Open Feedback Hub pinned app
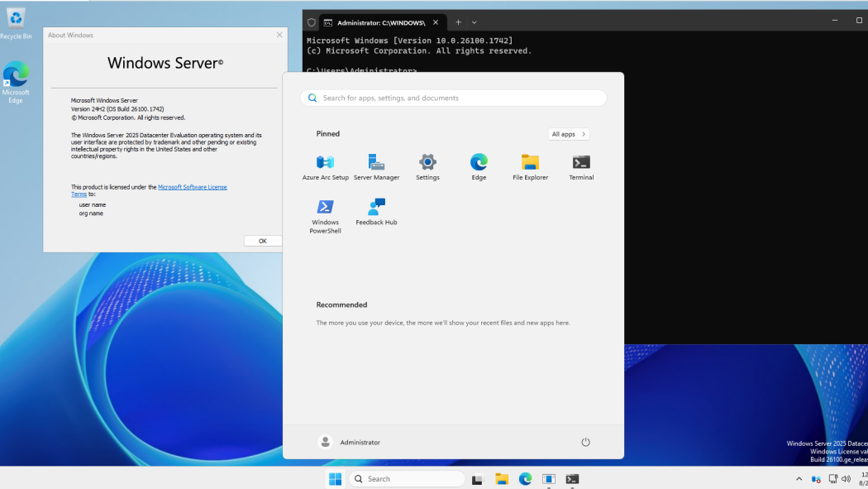 coord(376,212)
